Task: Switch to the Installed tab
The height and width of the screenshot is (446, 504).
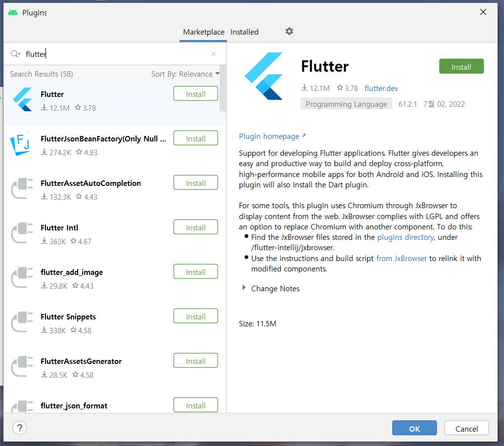Action: point(244,32)
